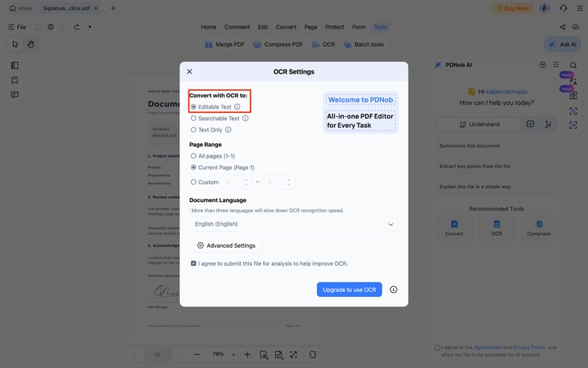Click the Merge PDF tool icon
Viewport: 588px width, 368px height.
208,45
